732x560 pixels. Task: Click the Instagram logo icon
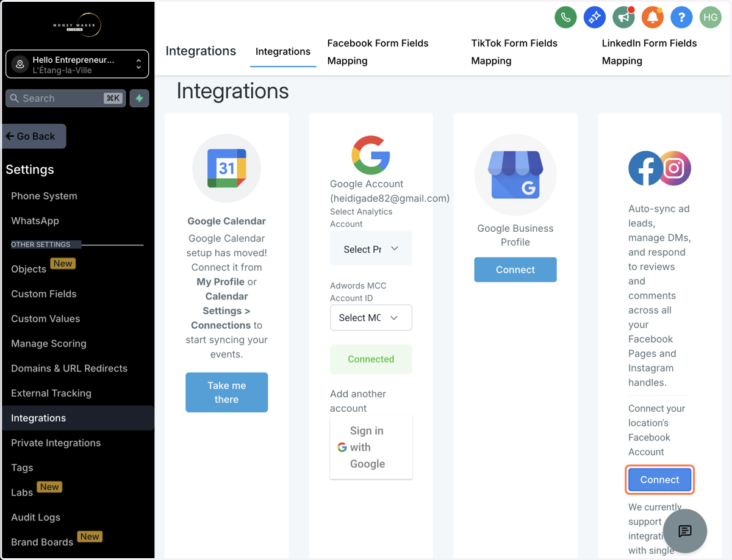tap(675, 168)
